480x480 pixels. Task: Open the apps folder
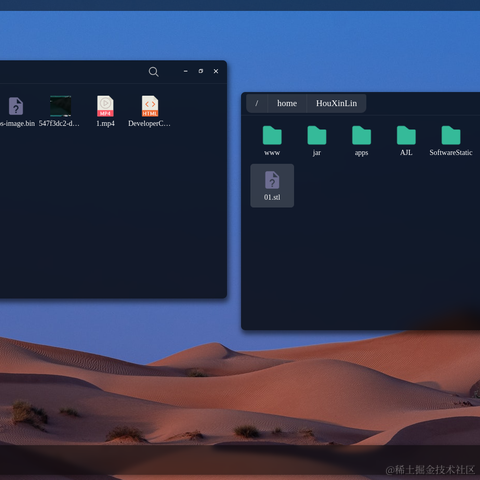tap(361, 135)
